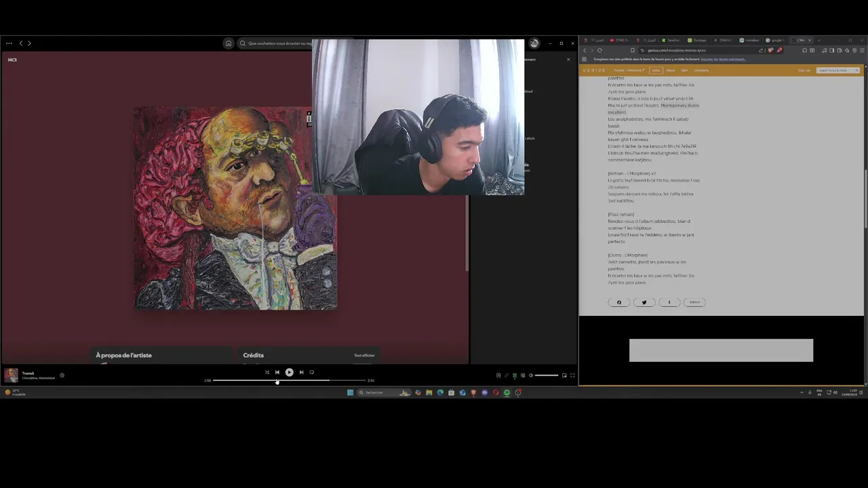
Task: Switch to the google browser tab
Action: [776, 40]
